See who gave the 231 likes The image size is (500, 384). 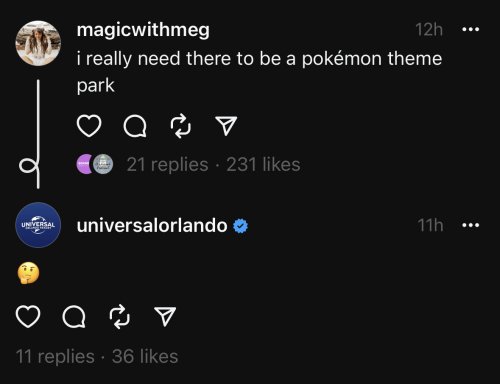coord(263,164)
